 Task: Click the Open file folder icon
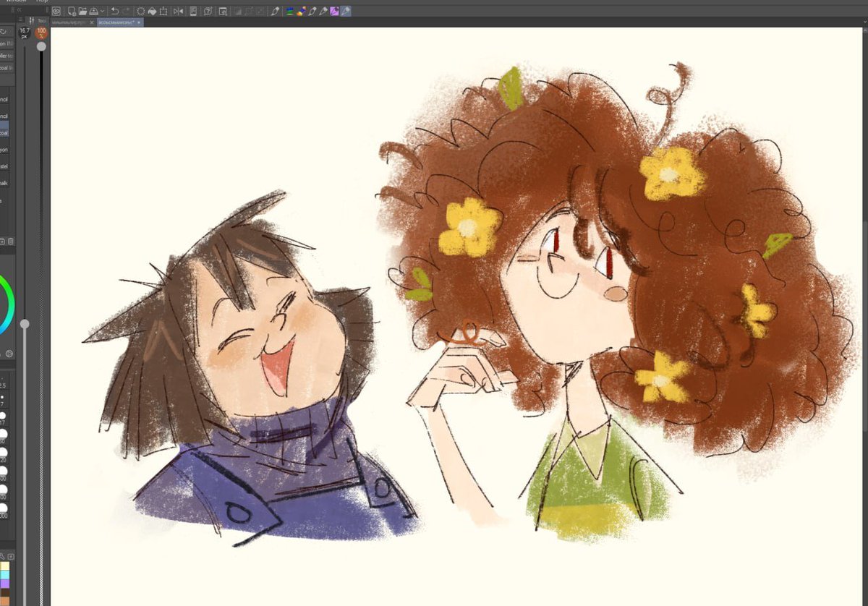[x=83, y=12]
